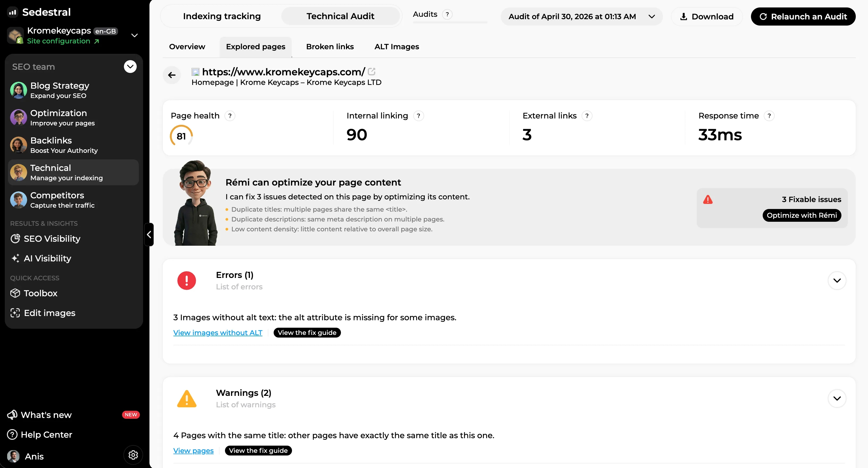Click the Page health score gauge

[x=181, y=136]
